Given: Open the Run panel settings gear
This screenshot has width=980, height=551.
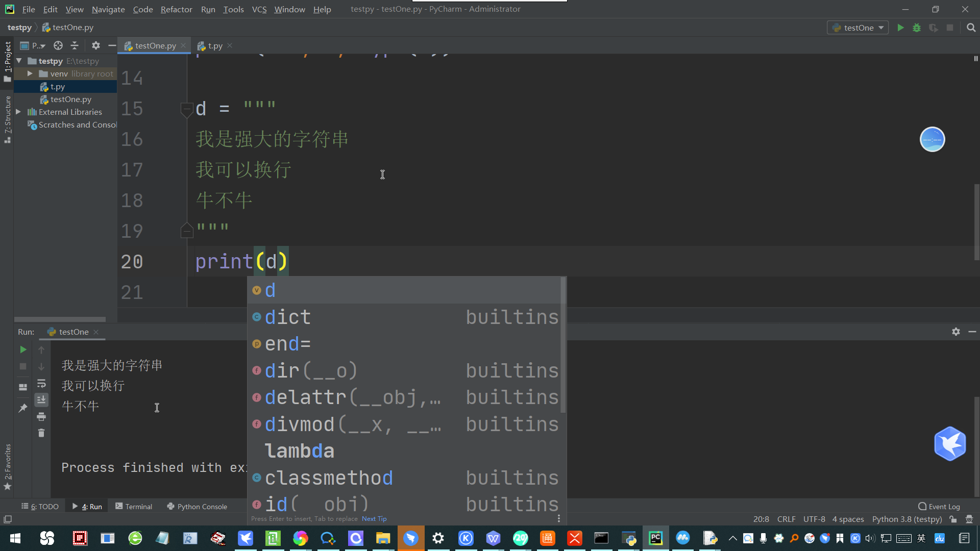Looking at the screenshot, I should click(x=955, y=332).
